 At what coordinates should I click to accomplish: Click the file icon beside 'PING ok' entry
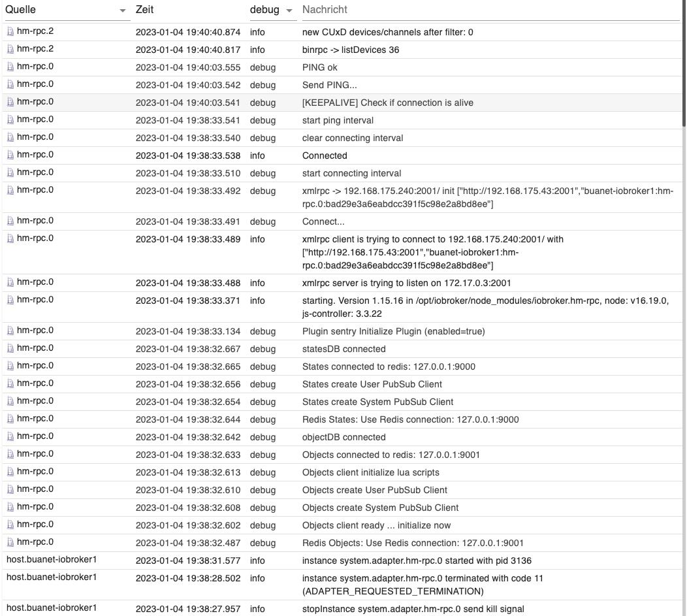10,67
